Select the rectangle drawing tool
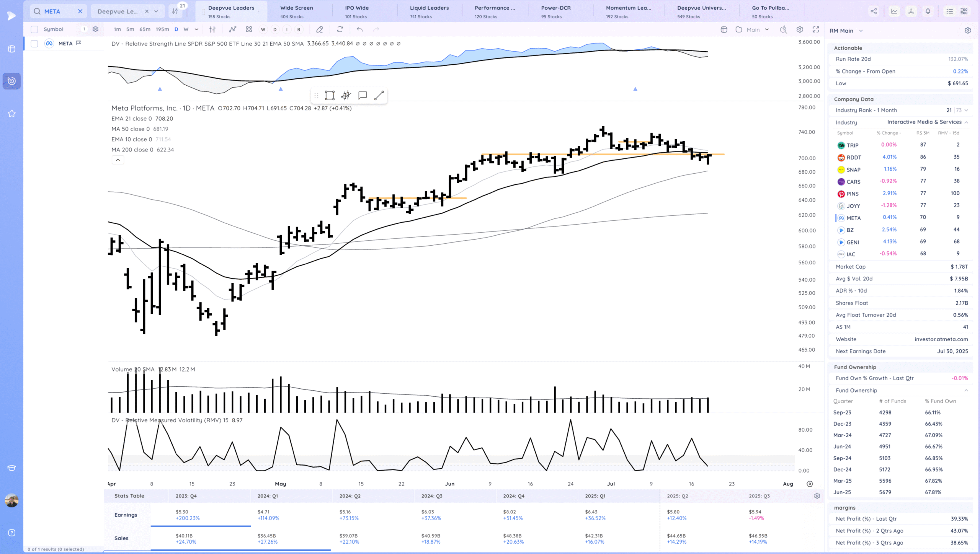Screen dimensions: 980x554 coord(330,95)
